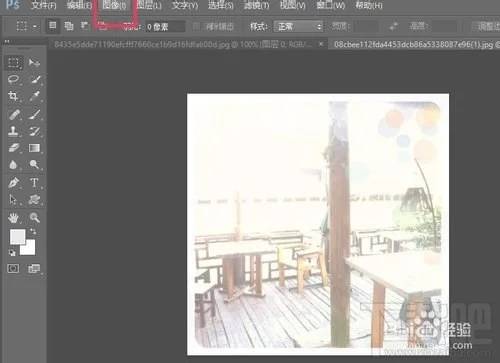Open the 帮助(H) menu
The image size is (500, 363).
pos(369,6)
